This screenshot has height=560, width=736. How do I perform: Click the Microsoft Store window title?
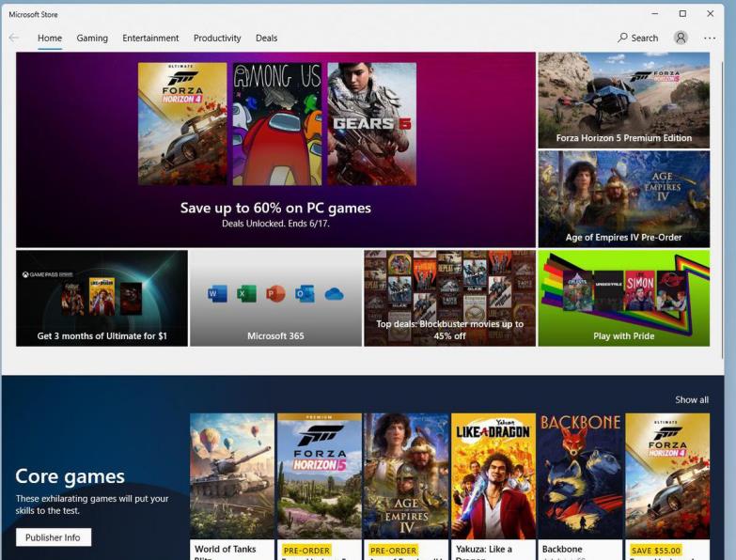tap(33, 14)
